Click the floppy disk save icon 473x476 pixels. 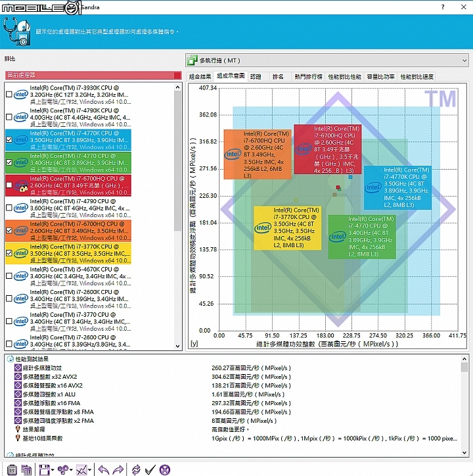point(44,469)
